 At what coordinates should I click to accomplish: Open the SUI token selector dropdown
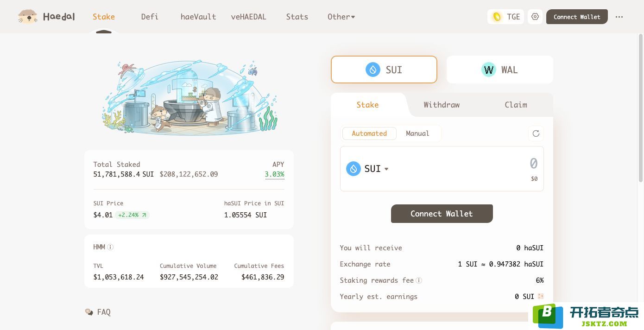point(367,169)
